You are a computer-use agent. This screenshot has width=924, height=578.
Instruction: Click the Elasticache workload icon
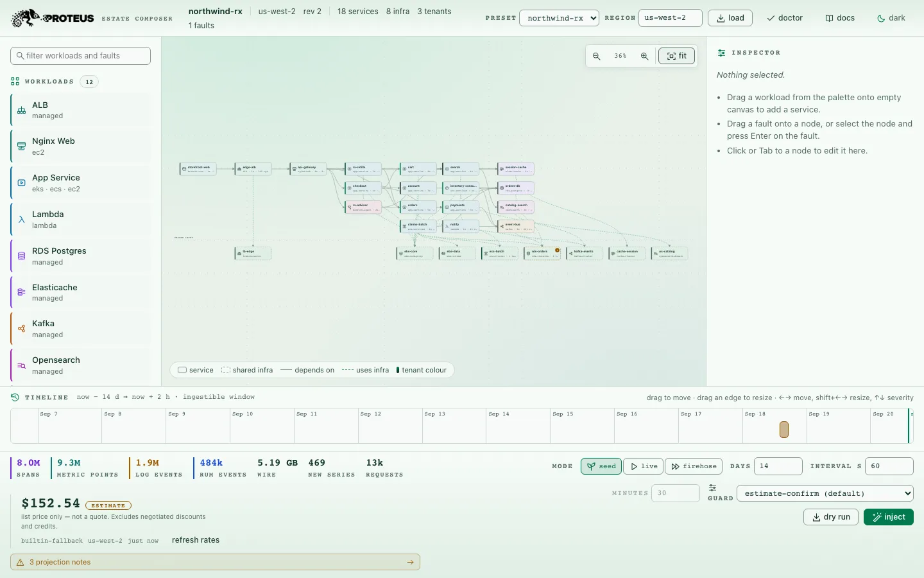click(21, 292)
